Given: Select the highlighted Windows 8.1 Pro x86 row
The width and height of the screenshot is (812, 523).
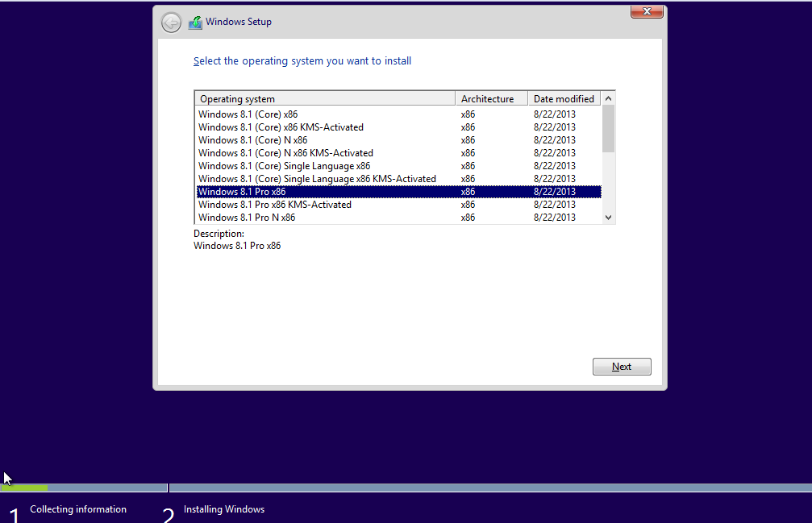Looking at the screenshot, I should (399, 192).
